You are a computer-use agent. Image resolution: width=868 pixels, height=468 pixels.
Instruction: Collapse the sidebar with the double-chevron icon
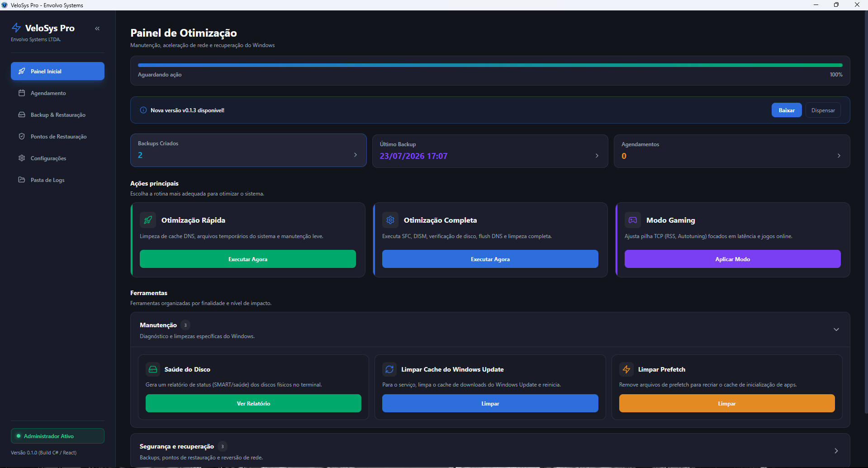tap(97, 29)
